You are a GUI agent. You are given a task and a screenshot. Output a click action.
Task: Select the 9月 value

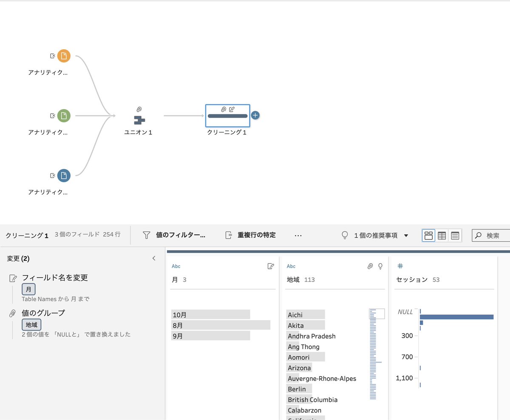(211, 336)
